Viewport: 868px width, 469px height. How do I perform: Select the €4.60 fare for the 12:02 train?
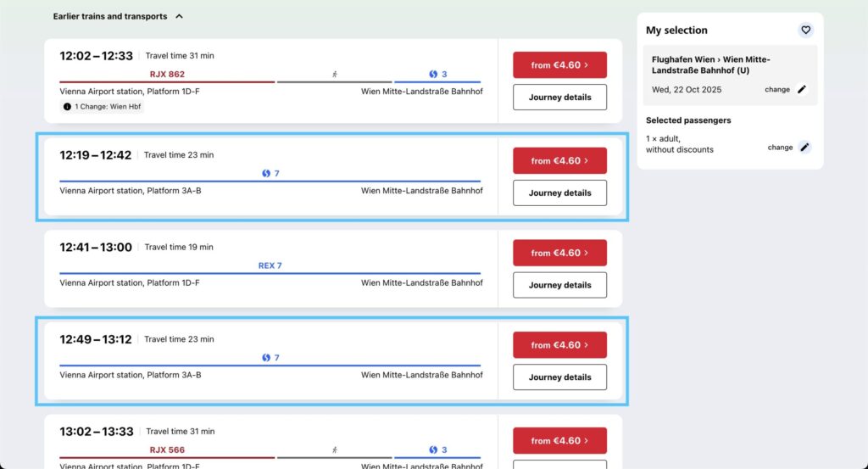pos(559,65)
